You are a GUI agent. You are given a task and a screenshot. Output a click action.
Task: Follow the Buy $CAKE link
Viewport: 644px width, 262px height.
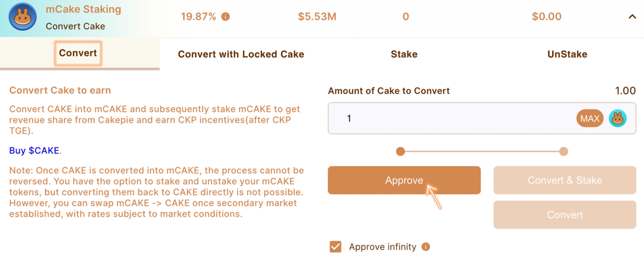point(34,151)
